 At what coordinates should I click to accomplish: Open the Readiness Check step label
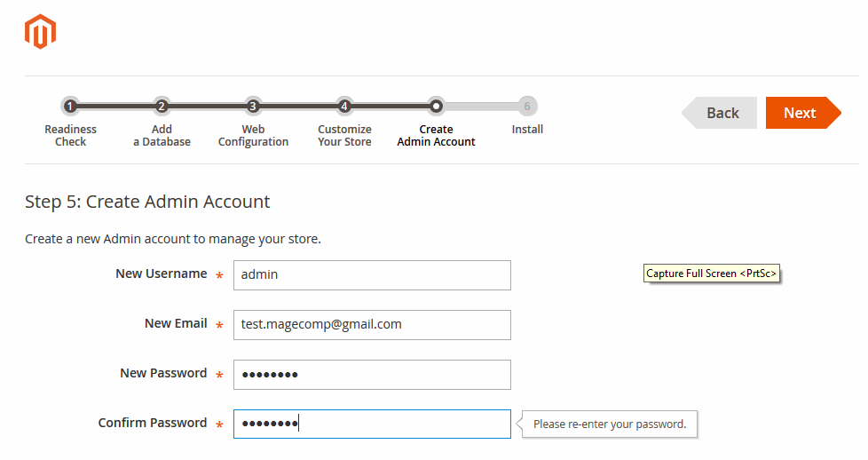(70, 136)
